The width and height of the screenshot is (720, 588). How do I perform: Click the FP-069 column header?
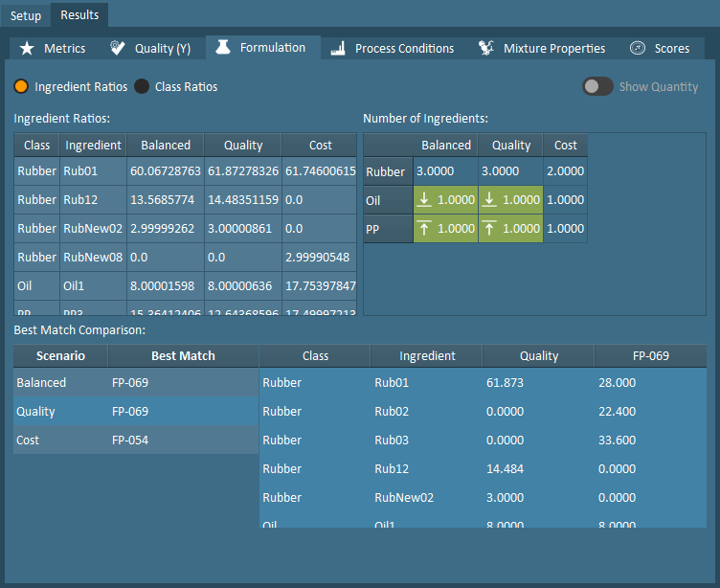click(650, 355)
